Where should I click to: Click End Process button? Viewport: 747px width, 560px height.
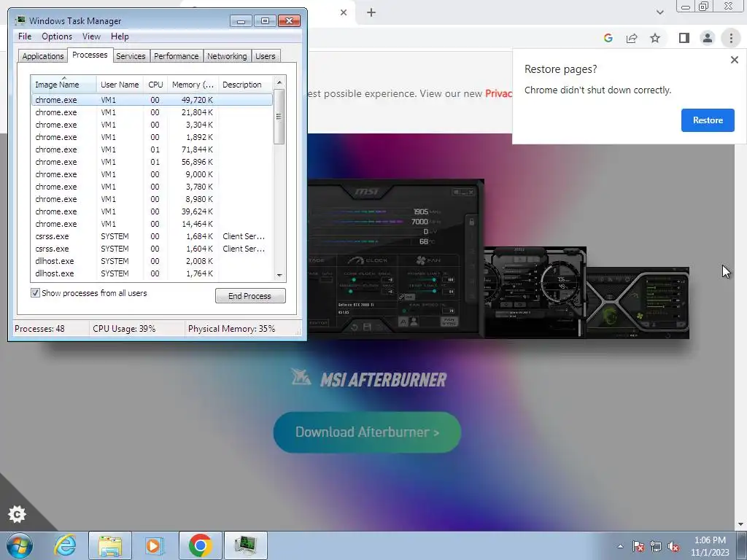point(250,296)
